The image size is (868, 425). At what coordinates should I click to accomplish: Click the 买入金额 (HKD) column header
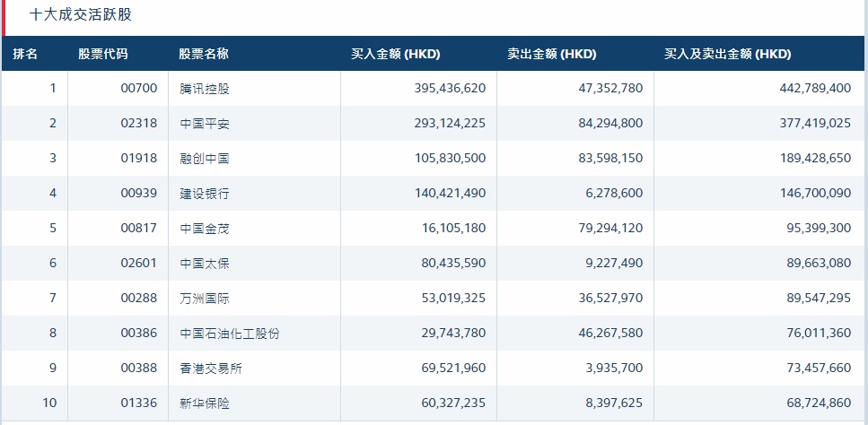(395, 54)
